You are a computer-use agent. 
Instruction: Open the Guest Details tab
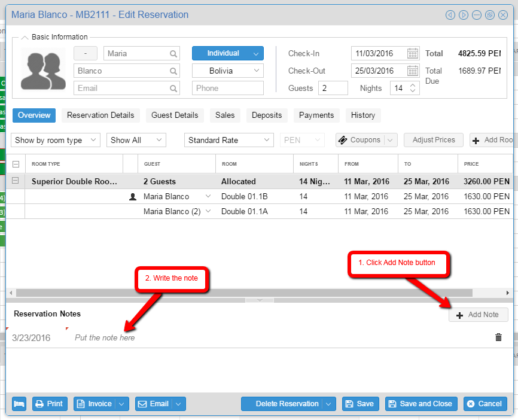pyautogui.click(x=174, y=115)
